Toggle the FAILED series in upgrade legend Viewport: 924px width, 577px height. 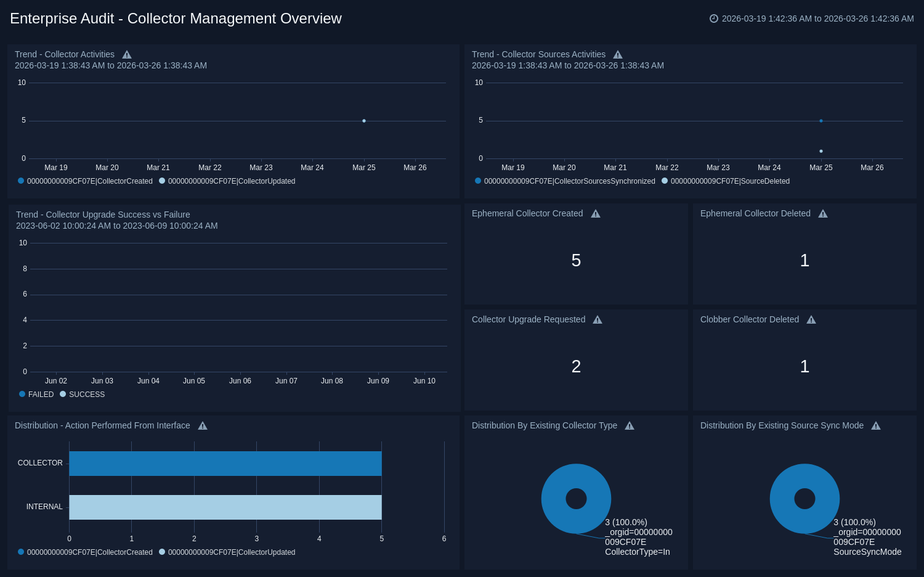point(36,395)
